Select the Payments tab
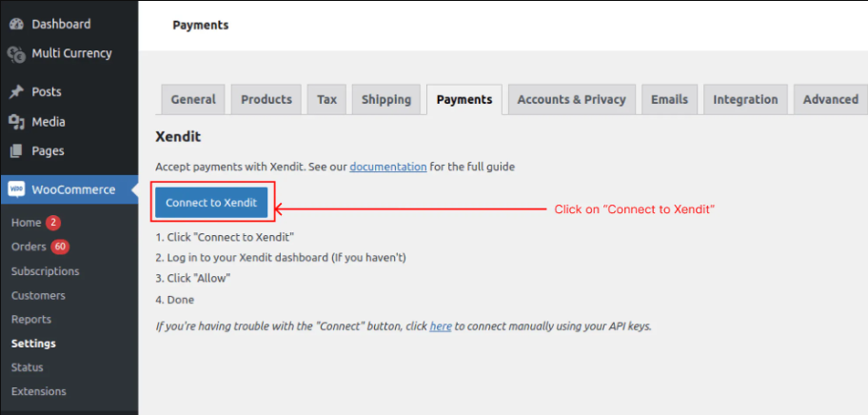The height and width of the screenshot is (415, 868). [x=464, y=100]
